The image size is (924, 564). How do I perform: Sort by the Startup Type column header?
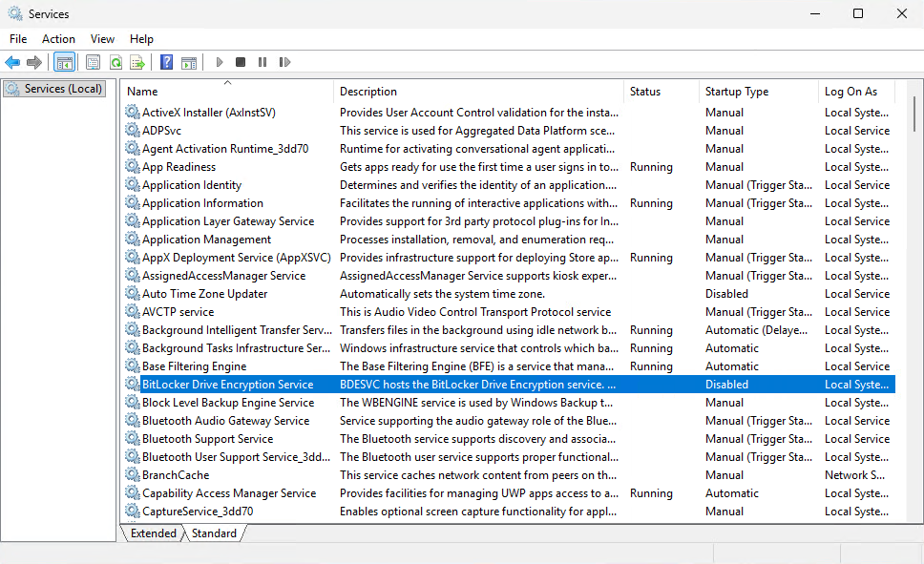(x=736, y=92)
